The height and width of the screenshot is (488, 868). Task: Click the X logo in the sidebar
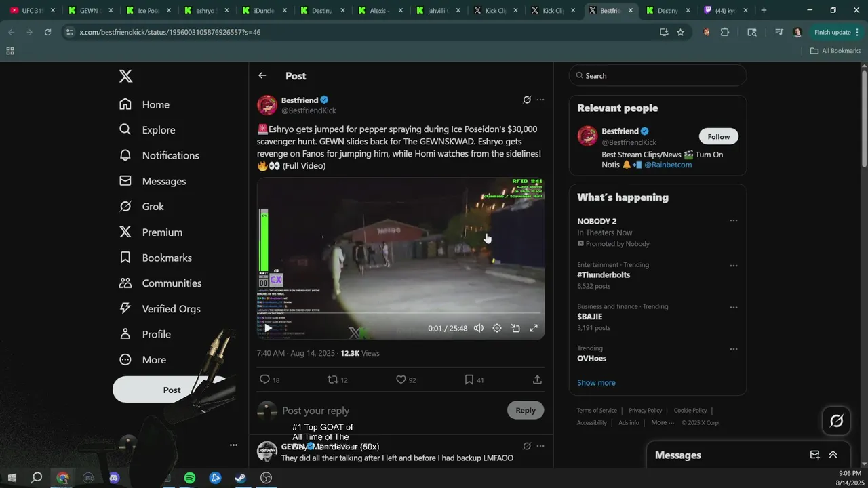click(x=125, y=76)
